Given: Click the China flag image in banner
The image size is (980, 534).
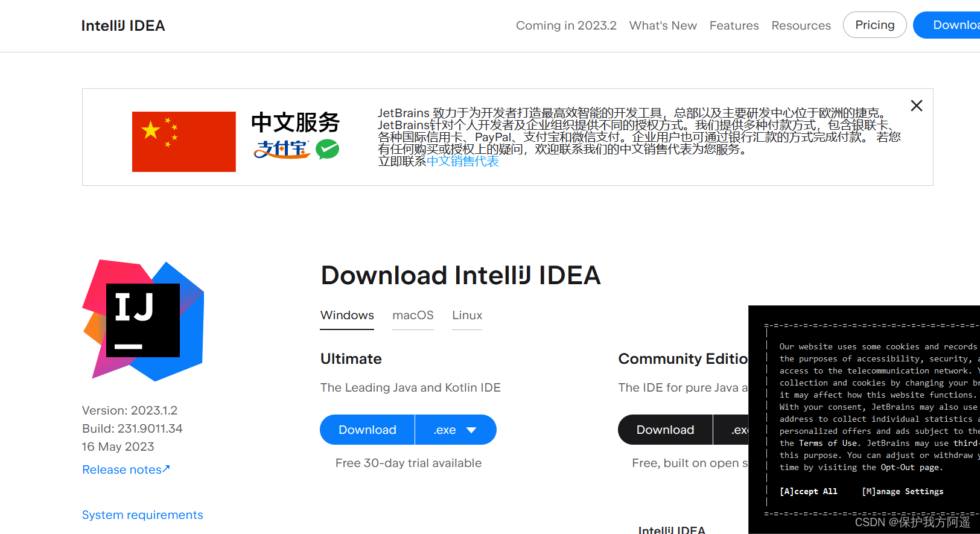Looking at the screenshot, I should click(x=184, y=142).
